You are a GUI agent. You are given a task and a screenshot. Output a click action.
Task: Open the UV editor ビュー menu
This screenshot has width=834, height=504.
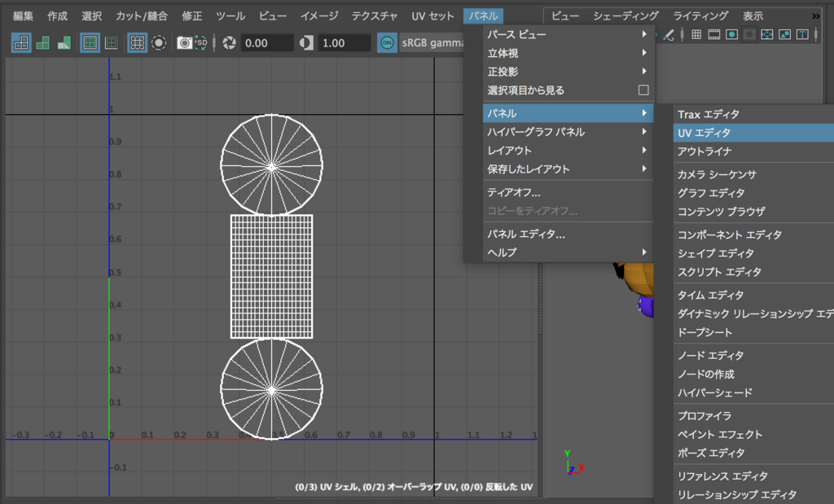[272, 16]
